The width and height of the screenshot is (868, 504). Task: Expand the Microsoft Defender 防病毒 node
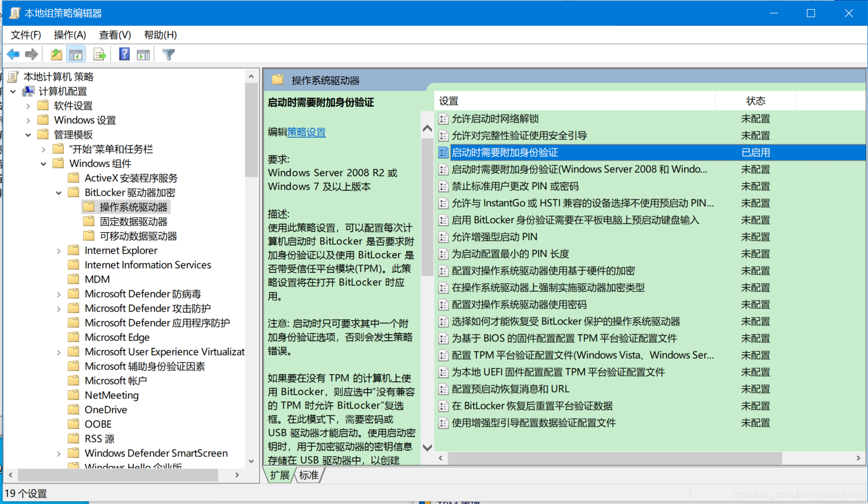coord(59,294)
